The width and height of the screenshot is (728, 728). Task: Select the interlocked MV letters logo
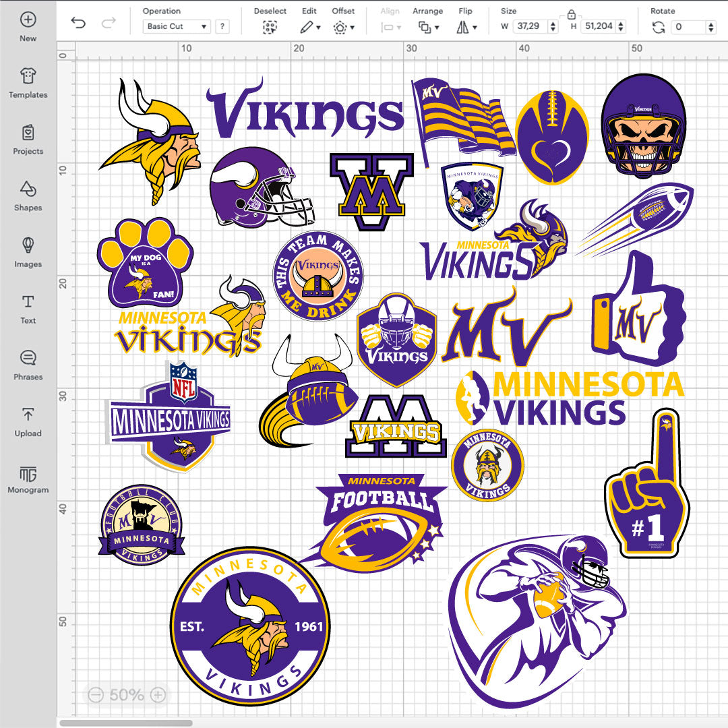(x=372, y=191)
